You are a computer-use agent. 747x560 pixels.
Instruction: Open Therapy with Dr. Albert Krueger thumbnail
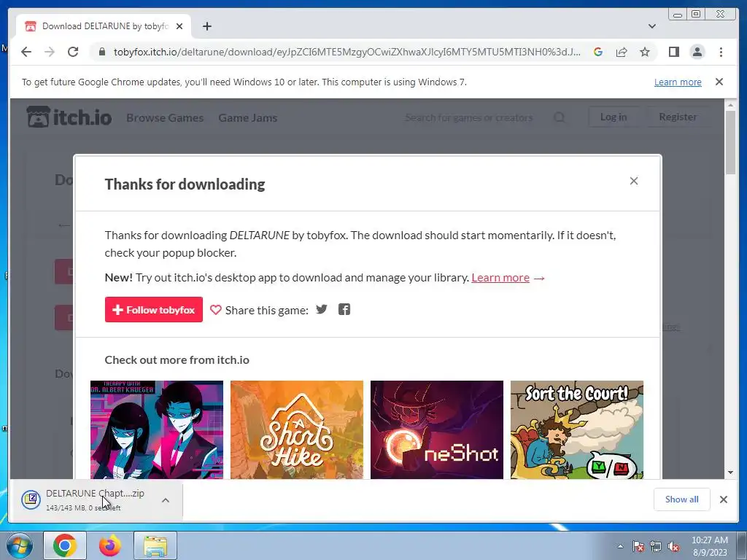(x=157, y=429)
